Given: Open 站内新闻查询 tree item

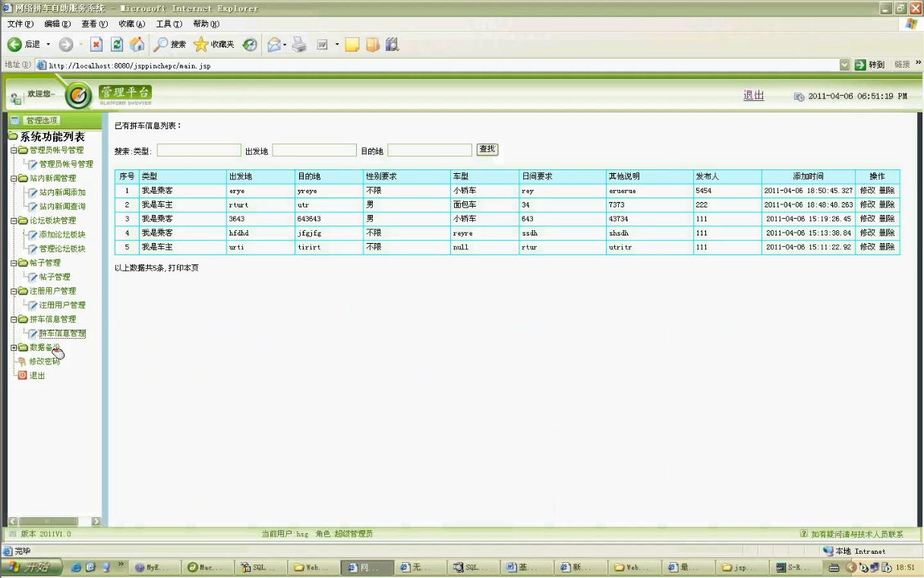Looking at the screenshot, I should (62, 207).
